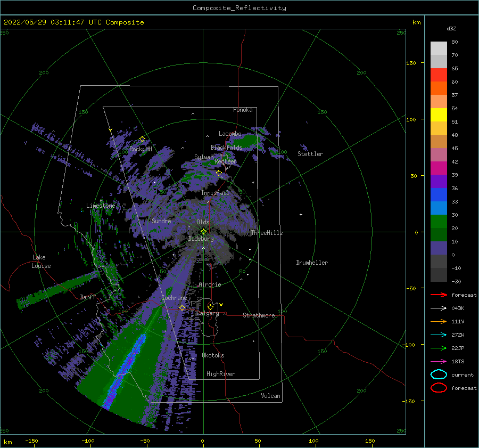
Task: Click the white plus marker south of Stettler
Action: [x=301, y=214]
